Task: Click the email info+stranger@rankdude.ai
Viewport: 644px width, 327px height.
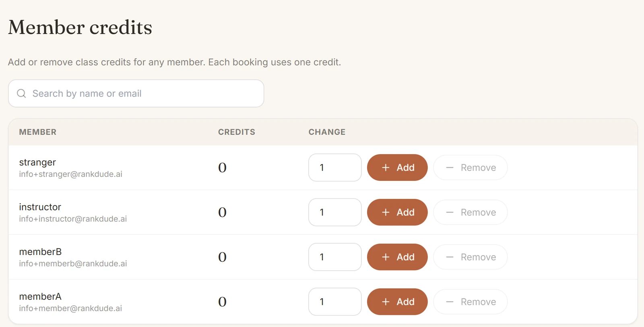Action: (70, 174)
